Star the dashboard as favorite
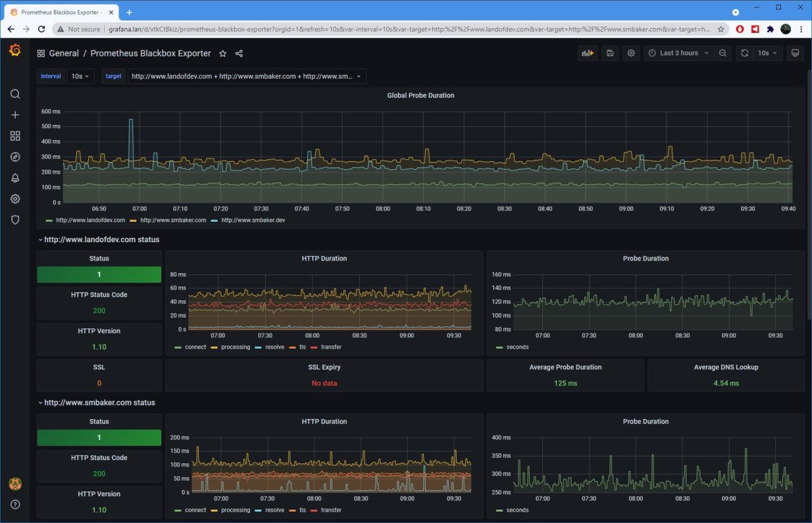812x523 pixels. pos(223,53)
